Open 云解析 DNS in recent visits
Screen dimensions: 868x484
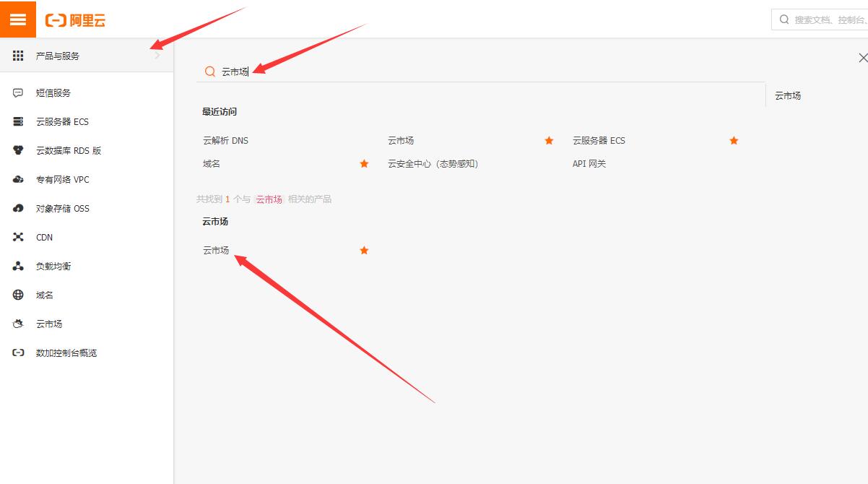pyautogui.click(x=225, y=141)
